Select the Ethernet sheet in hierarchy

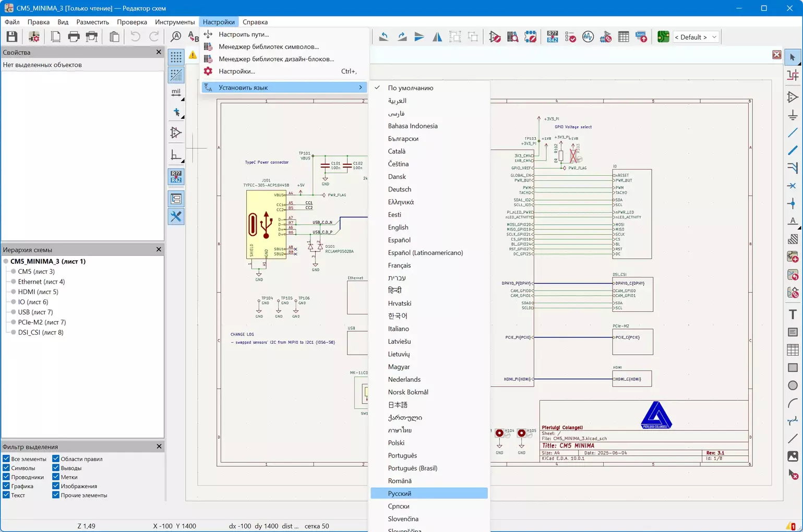41,282
